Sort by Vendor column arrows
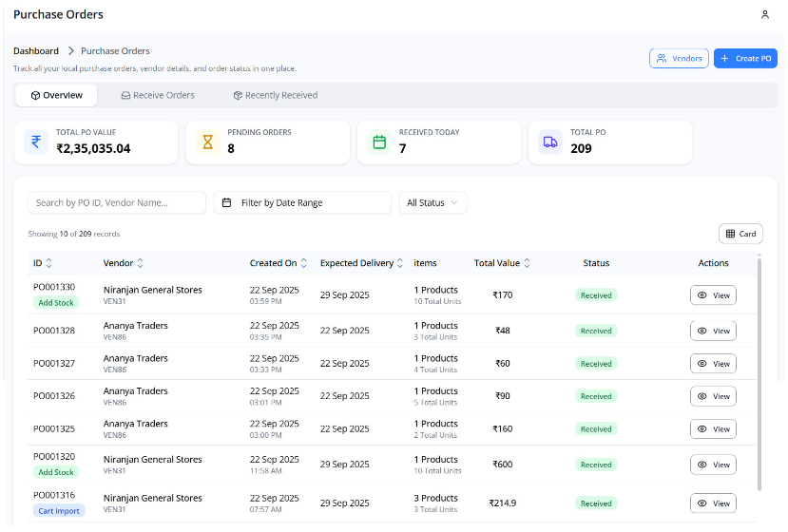Image resolution: width=788 pixels, height=532 pixels. tap(141, 263)
